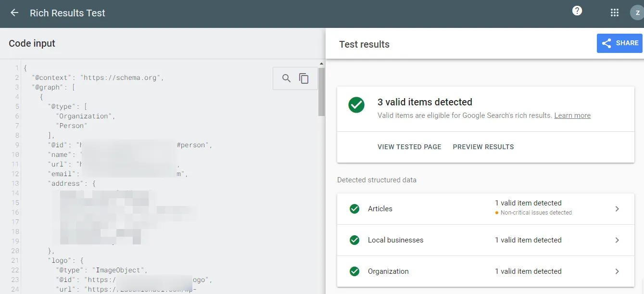Open the help question mark icon
Image resolution: width=644 pixels, height=294 pixels.
(577, 11)
